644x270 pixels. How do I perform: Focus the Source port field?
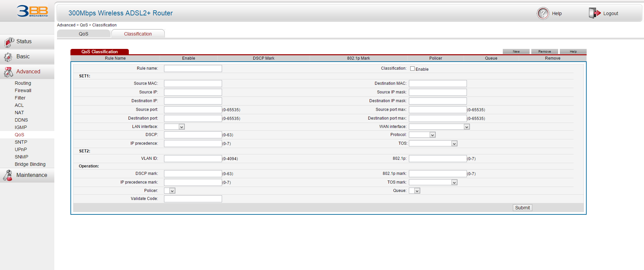pyautogui.click(x=193, y=110)
